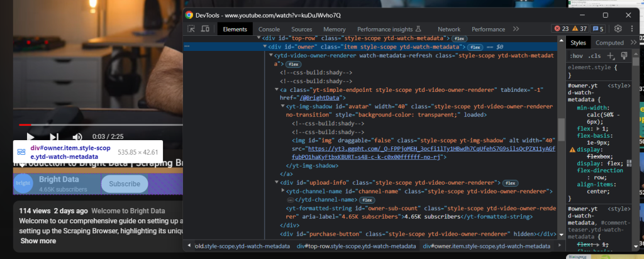Image resolution: width=644 pixels, height=259 pixels.
Task: Toggle the .cls element classes panel
Action: (595, 55)
